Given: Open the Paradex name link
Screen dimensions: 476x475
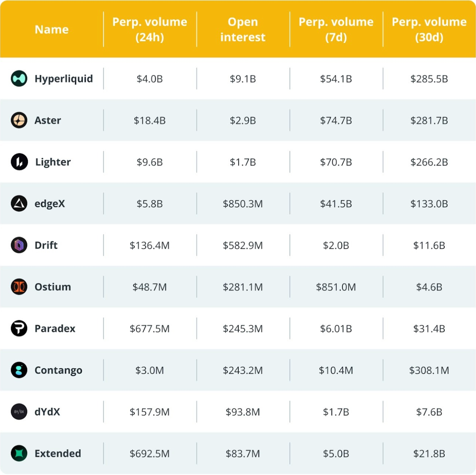Looking at the screenshot, I should (55, 328).
